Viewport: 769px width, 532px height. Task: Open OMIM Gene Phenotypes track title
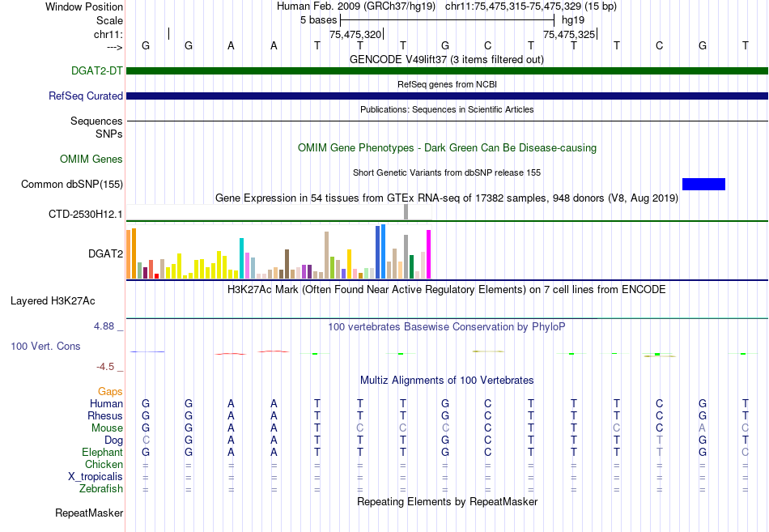click(x=447, y=147)
